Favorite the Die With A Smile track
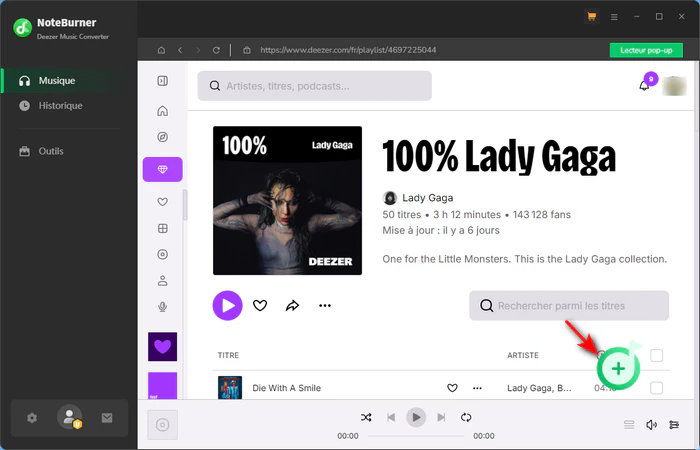 pyautogui.click(x=452, y=388)
